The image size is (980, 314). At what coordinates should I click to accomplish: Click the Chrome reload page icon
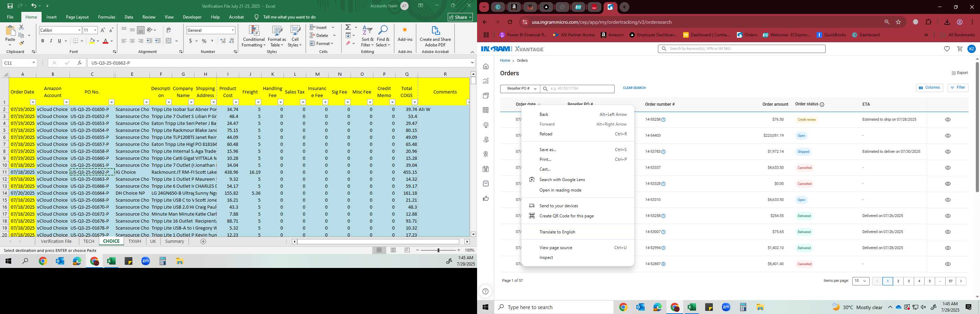pos(510,22)
